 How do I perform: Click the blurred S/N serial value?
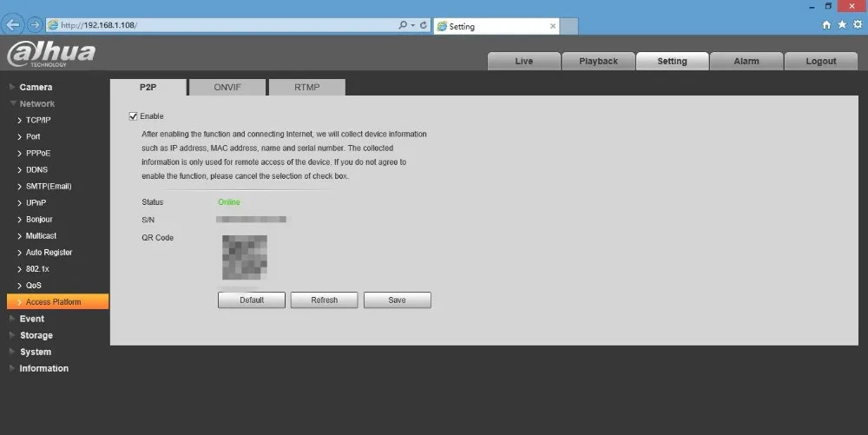pyautogui.click(x=252, y=220)
